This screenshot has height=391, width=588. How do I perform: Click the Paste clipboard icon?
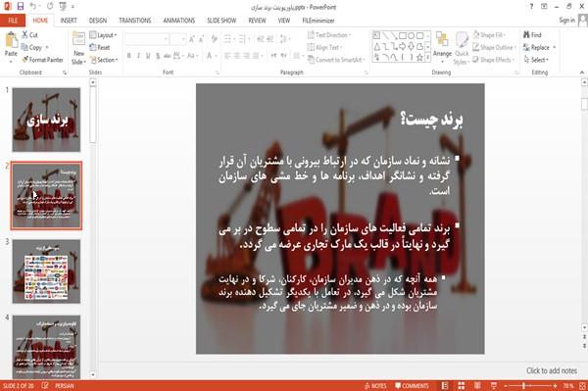click(11, 40)
